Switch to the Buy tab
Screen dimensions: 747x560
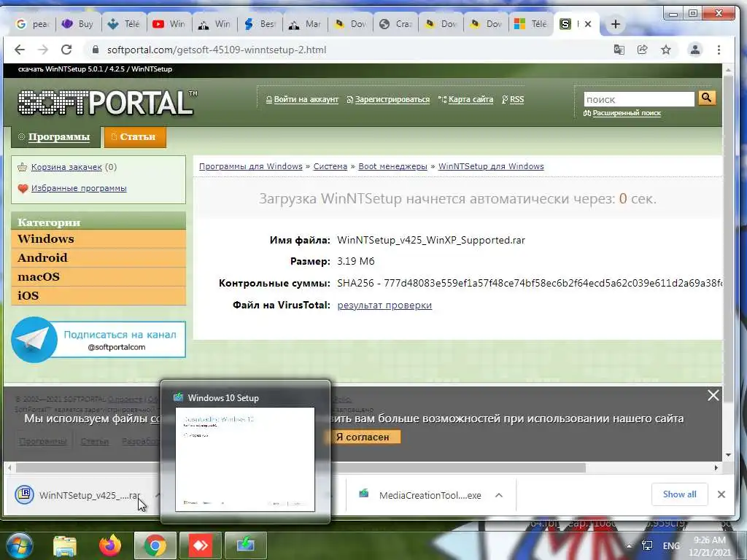(x=77, y=24)
